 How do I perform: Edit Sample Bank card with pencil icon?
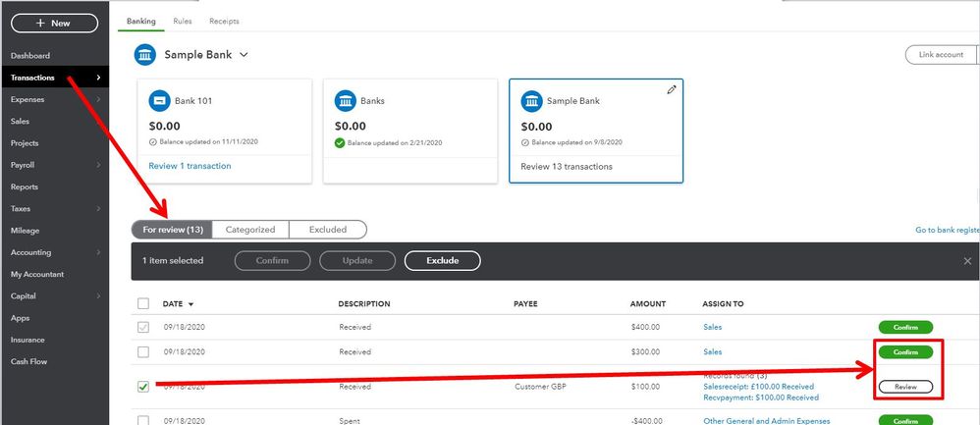(x=672, y=90)
